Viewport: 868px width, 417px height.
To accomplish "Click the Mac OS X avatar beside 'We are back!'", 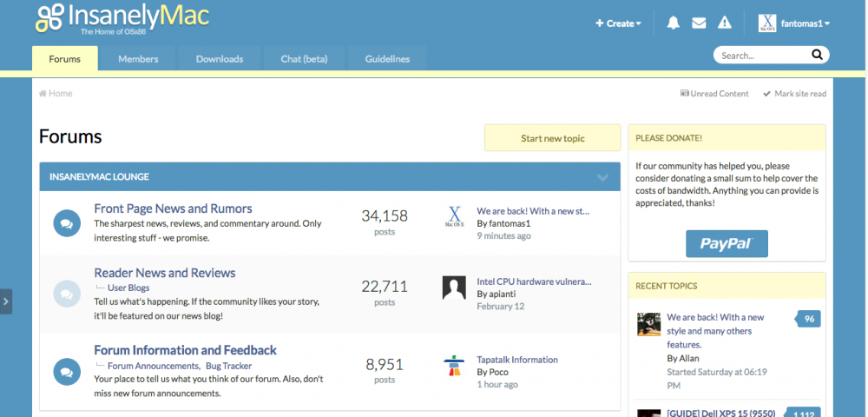I will (454, 217).
